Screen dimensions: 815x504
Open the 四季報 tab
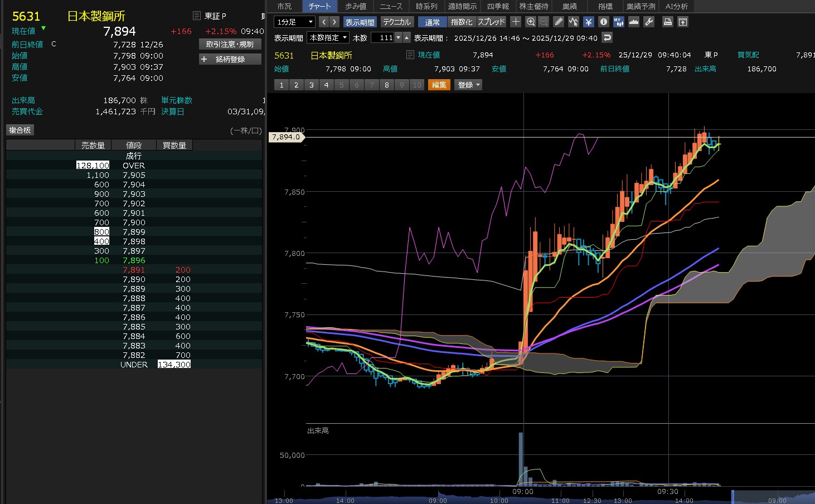coord(498,6)
